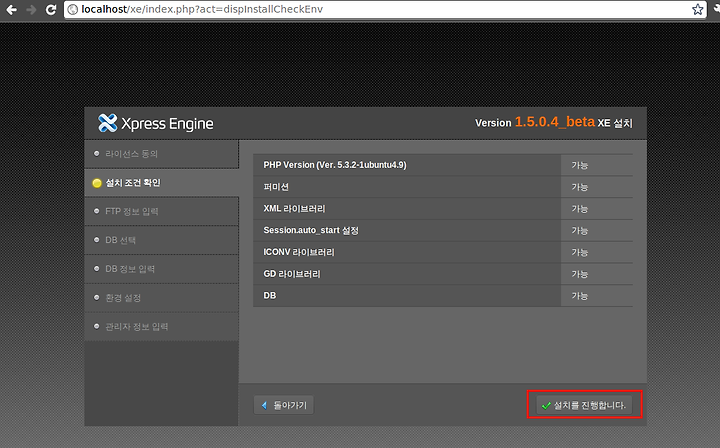The width and height of the screenshot is (720, 448).
Task: Select the DB 선택 step
Action: coord(162,240)
